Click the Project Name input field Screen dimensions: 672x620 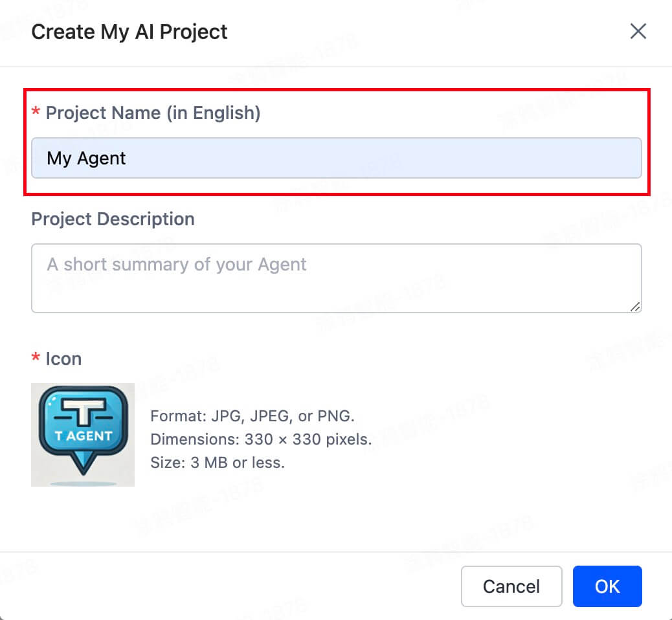337,158
